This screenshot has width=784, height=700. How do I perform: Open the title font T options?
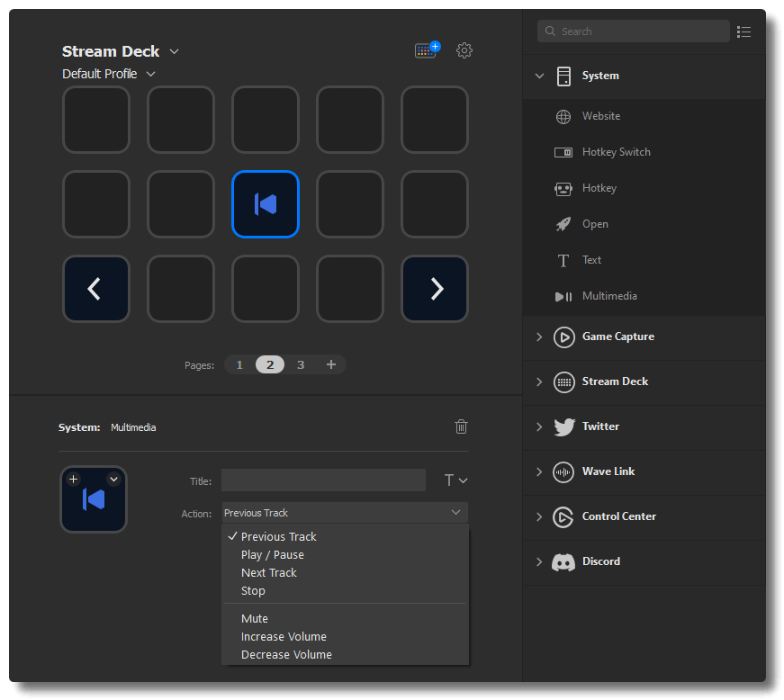click(455, 480)
